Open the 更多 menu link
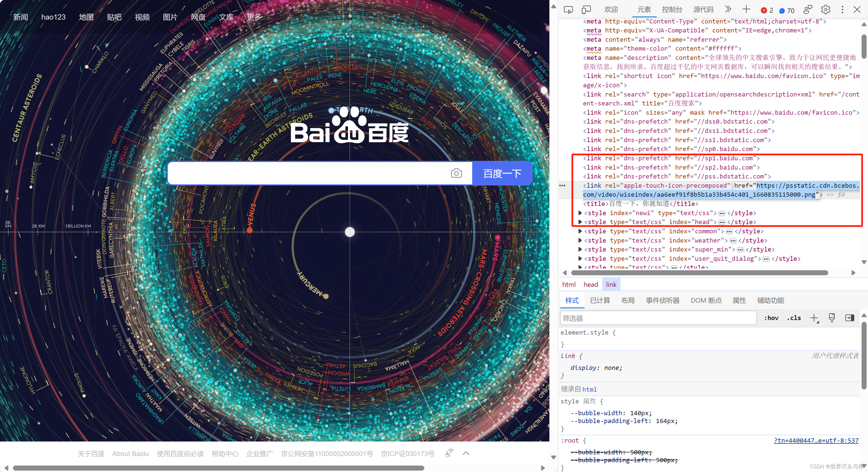The width and height of the screenshot is (868, 472). 254,17
